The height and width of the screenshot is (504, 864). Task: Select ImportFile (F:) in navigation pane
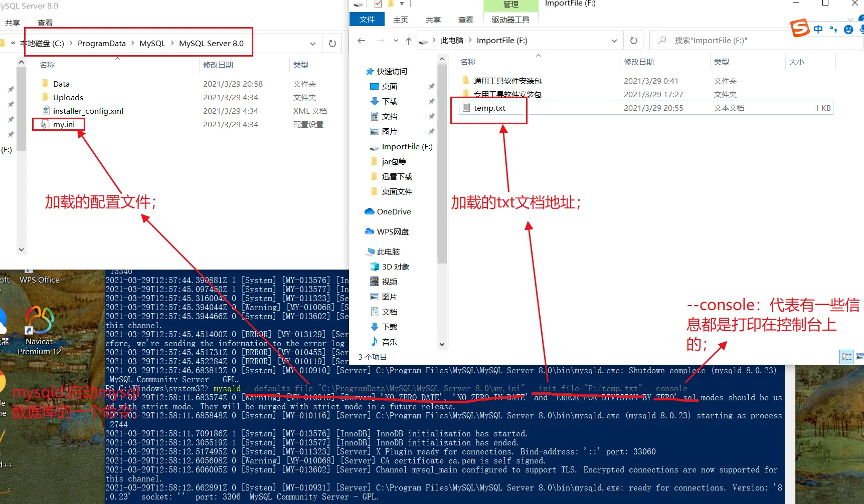[x=401, y=147]
